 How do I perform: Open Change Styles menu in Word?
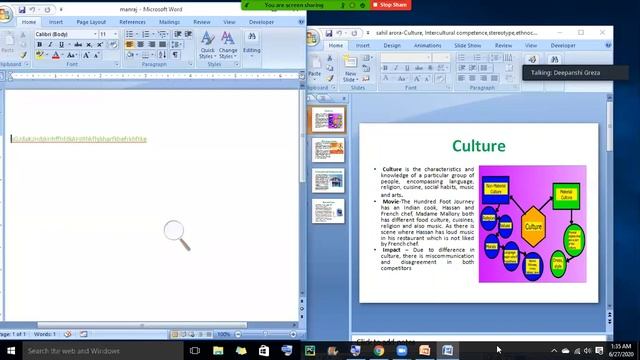point(228,45)
